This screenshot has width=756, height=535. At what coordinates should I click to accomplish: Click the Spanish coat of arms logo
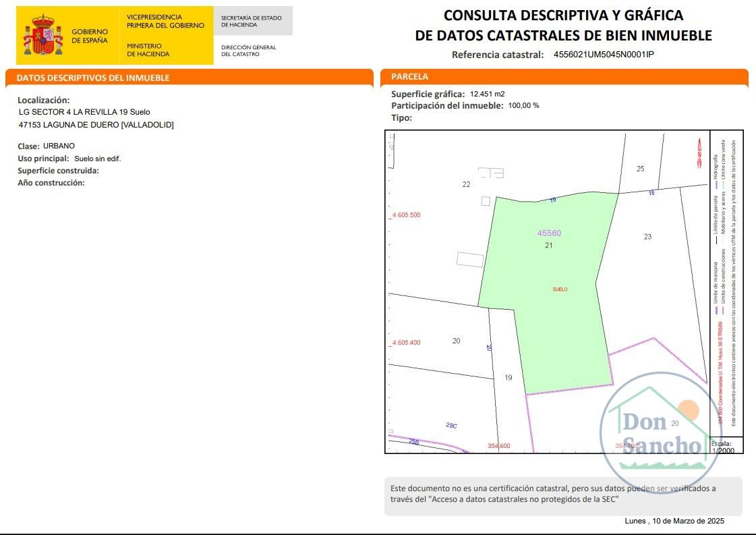(x=43, y=35)
